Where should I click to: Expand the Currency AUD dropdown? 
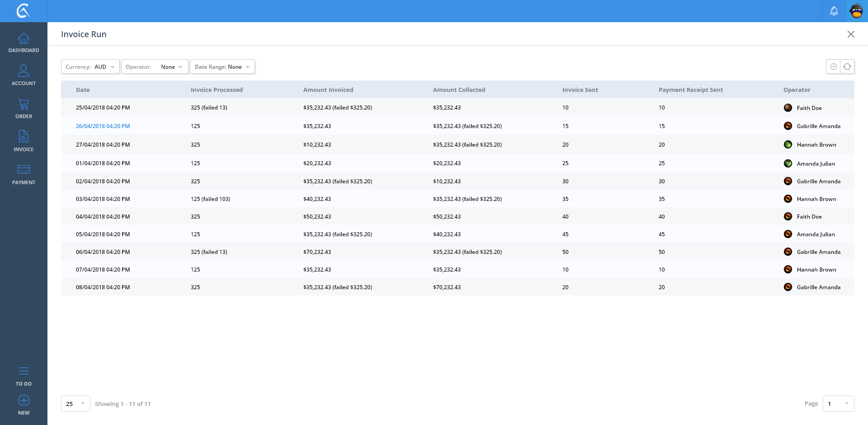tap(90, 67)
